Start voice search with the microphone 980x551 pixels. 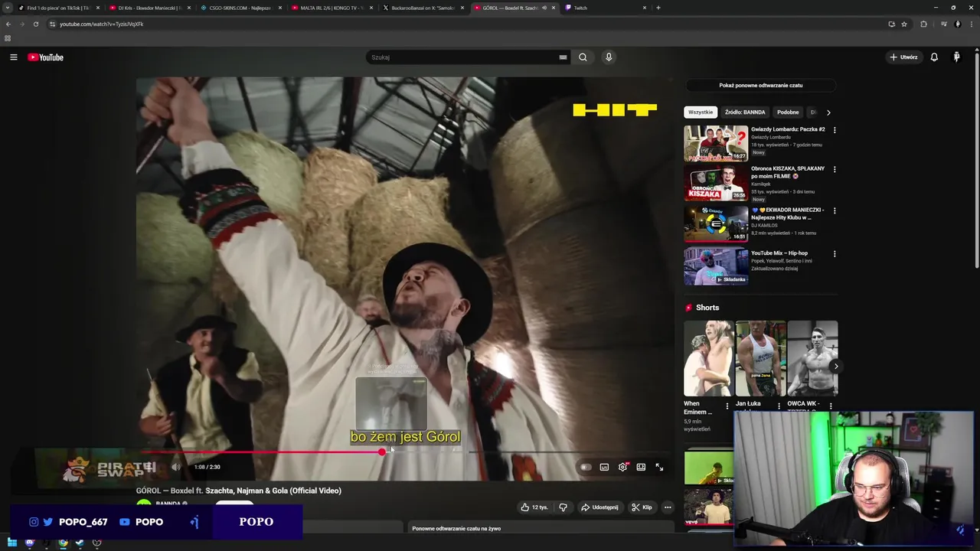[609, 57]
